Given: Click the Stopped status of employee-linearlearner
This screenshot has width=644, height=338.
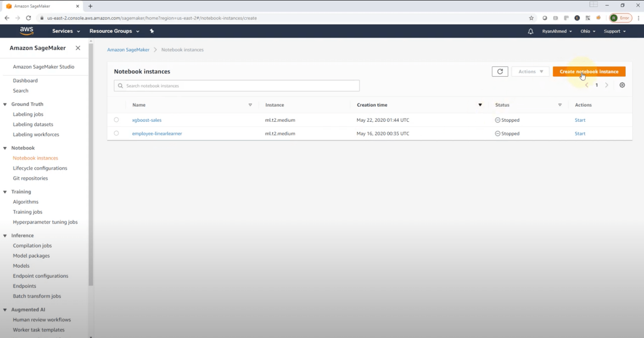Looking at the screenshot, I should click(507, 134).
